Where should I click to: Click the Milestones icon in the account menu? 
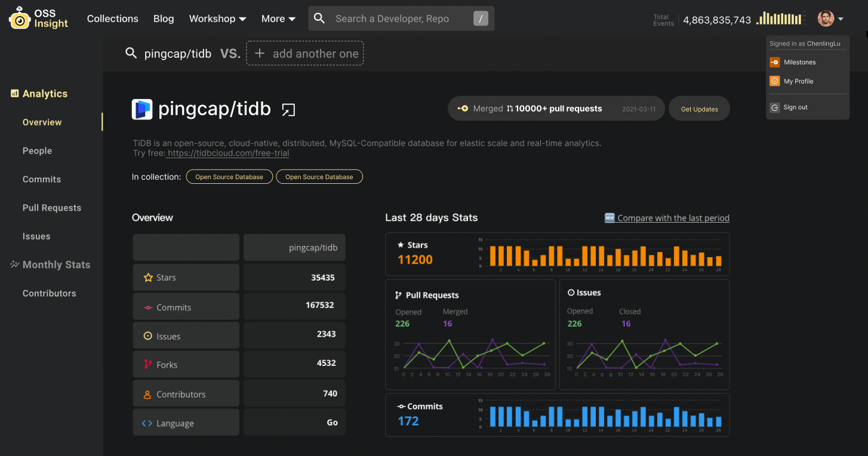click(775, 62)
